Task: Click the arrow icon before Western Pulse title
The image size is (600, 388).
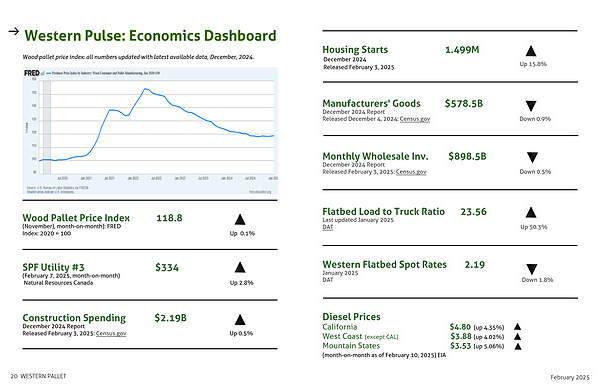Action: 14,31
